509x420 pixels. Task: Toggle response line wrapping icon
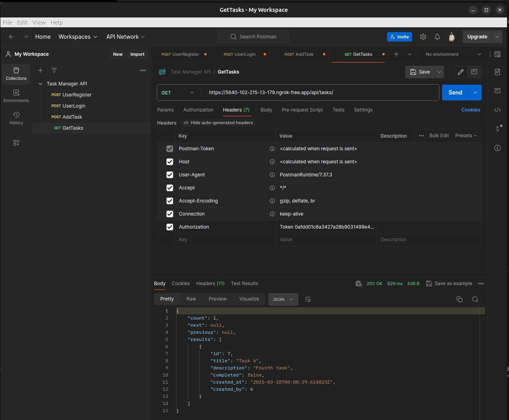pos(308,299)
